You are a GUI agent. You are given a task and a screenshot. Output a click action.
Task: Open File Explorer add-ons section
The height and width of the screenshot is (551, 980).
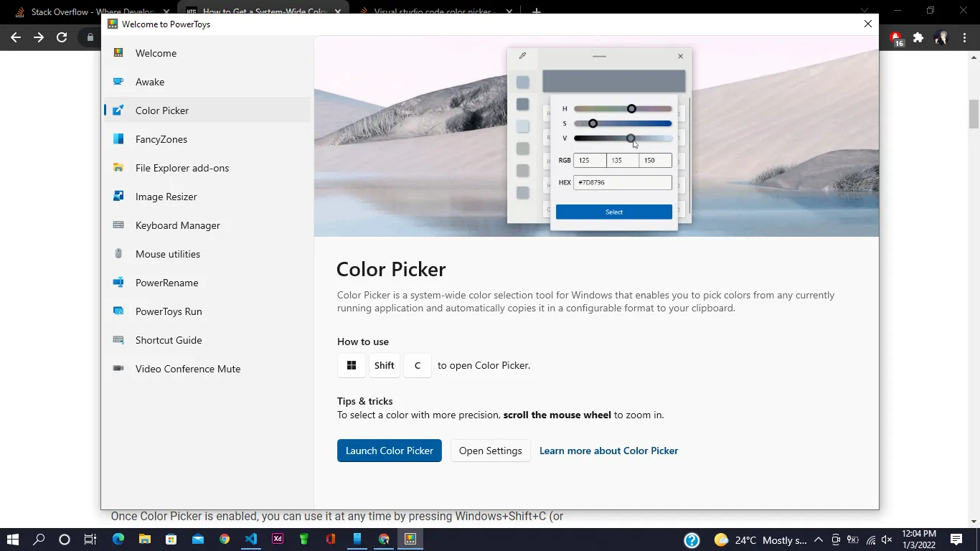[207, 168]
